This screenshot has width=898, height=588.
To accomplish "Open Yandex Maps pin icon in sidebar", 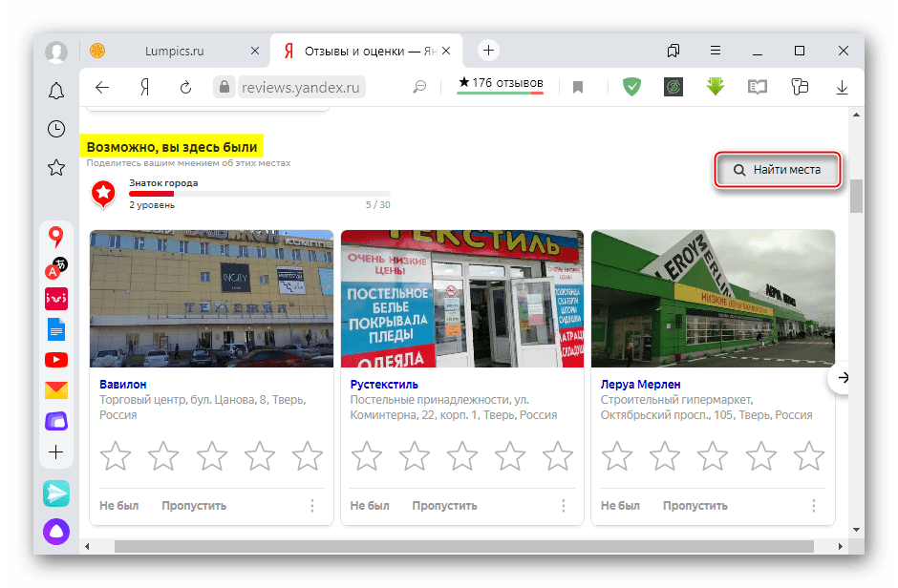I will point(56,236).
